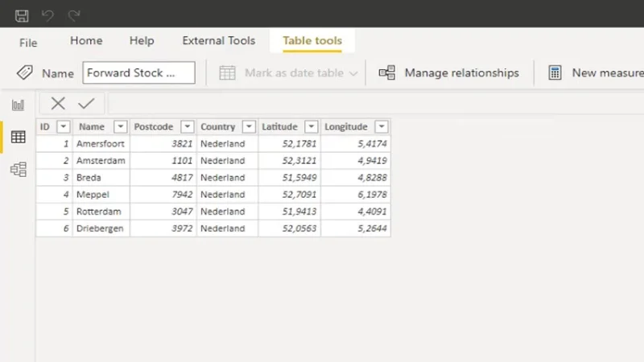Screen dimensions: 644x362
Task: Click postcode 4817 cell
Action: [x=163, y=178]
